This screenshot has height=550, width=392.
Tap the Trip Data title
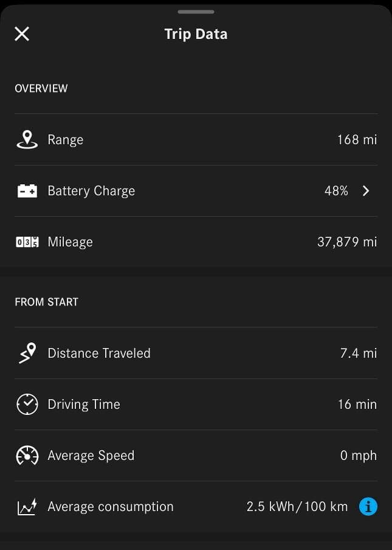196,34
